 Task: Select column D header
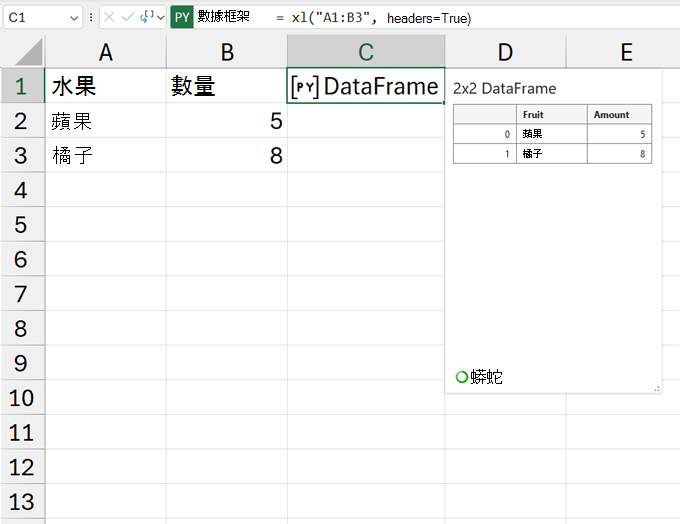pos(505,52)
